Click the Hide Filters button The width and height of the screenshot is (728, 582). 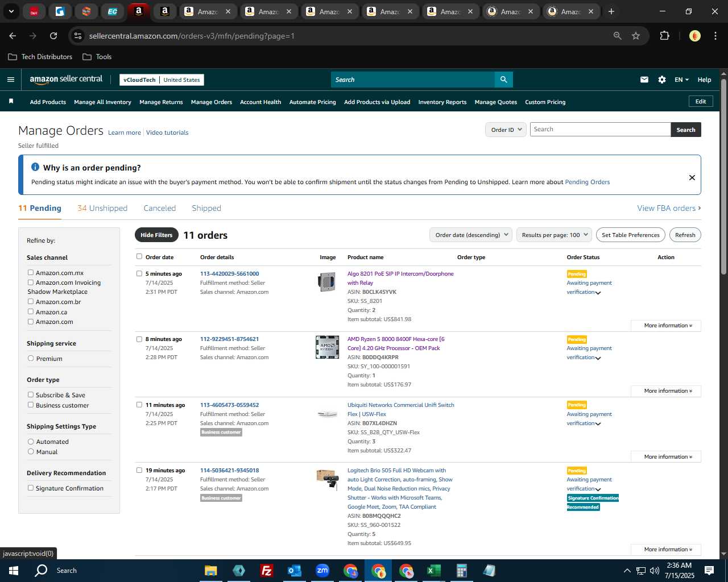pyautogui.click(x=156, y=235)
